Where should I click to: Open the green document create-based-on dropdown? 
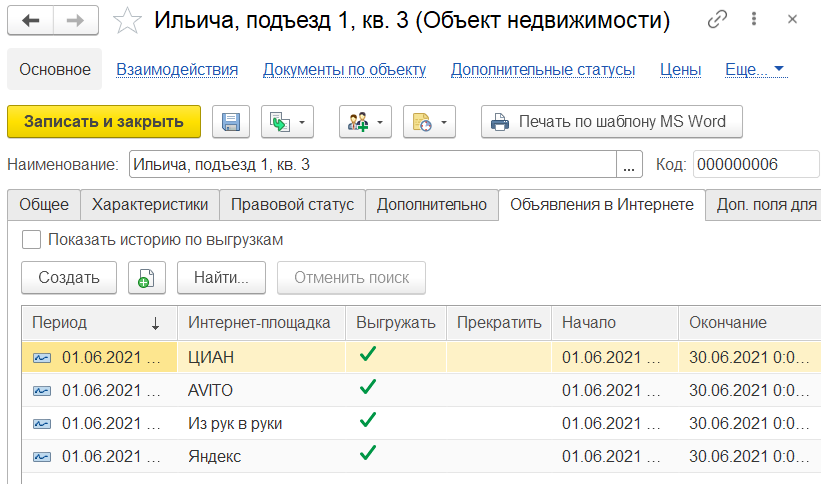click(x=288, y=122)
